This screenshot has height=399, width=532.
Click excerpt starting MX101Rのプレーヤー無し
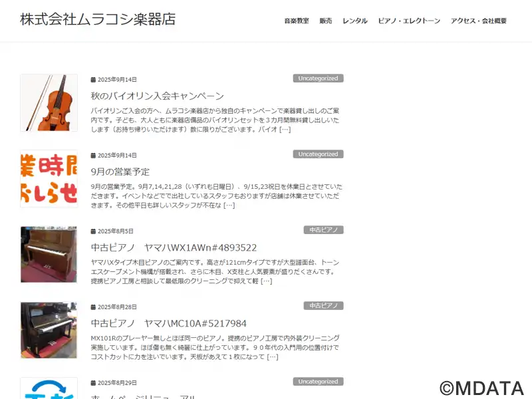pos(215,347)
